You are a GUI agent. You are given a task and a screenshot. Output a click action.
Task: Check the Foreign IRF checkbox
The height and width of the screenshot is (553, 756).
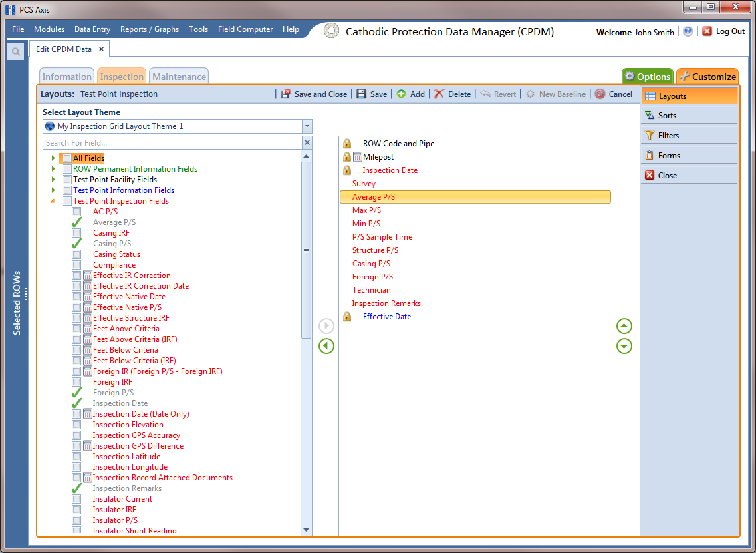[x=76, y=382]
